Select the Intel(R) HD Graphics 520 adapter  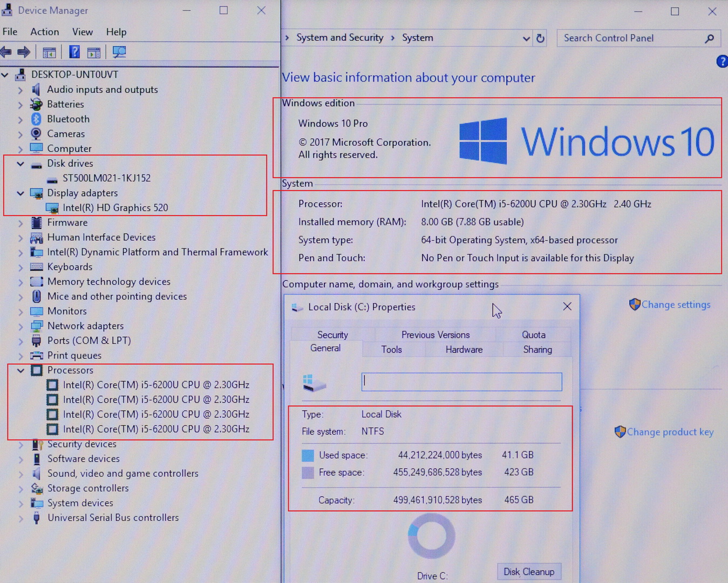pyautogui.click(x=115, y=208)
